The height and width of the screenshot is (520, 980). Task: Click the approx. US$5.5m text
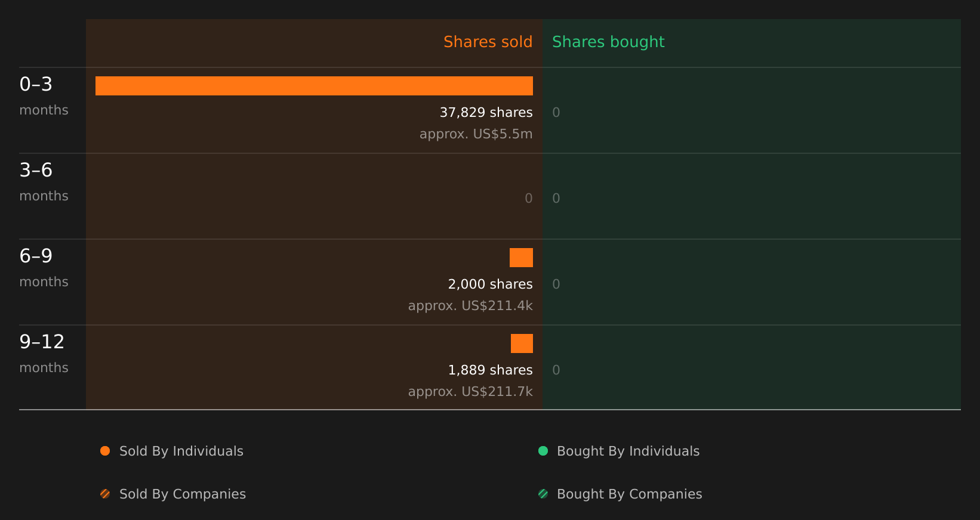coord(476,134)
